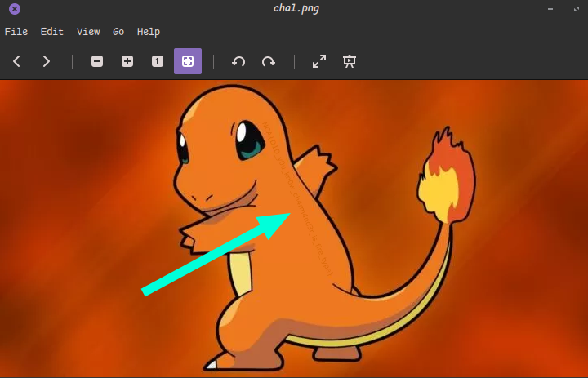Viewport: 588px width, 378px height.
Task: Go to the previous image
Action: (x=16, y=61)
